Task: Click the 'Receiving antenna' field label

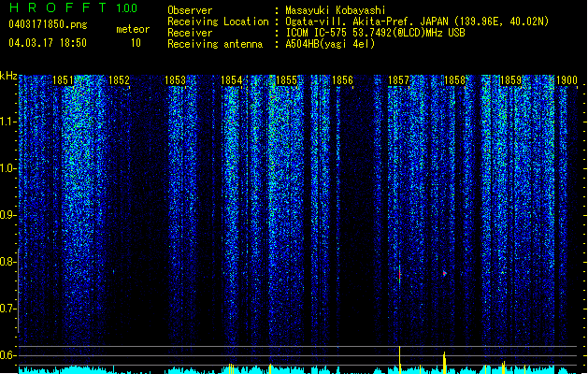Action: (x=215, y=44)
